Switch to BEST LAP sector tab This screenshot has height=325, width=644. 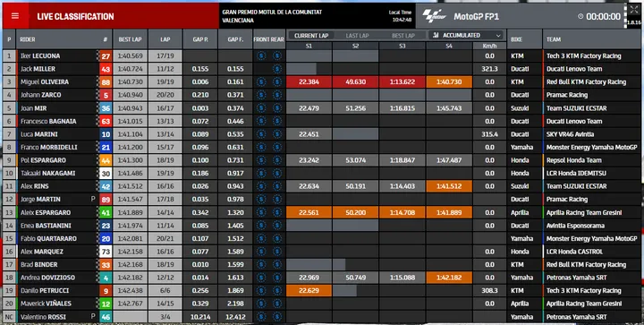[x=402, y=36]
